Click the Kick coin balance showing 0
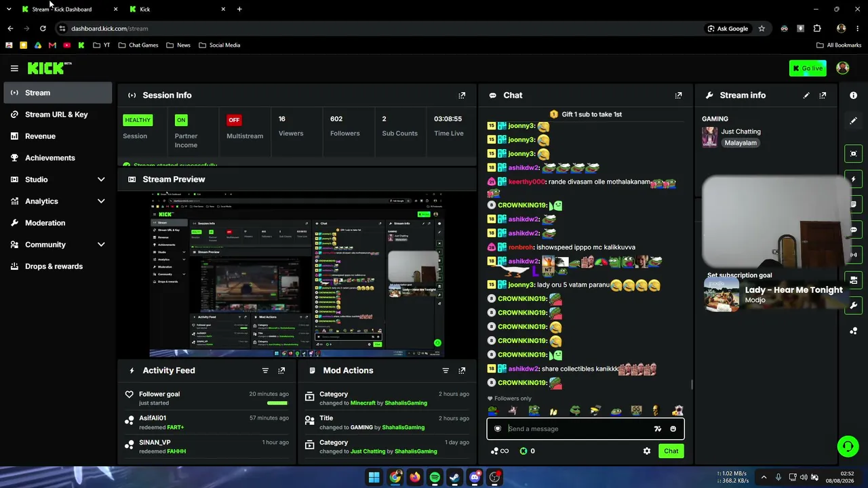The image size is (868, 488). [x=527, y=451]
